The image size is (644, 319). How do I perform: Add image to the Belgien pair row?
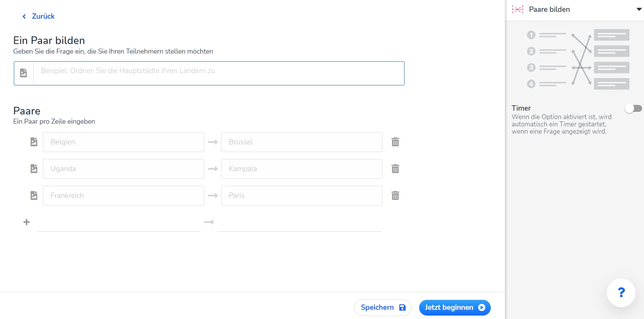[34, 142]
